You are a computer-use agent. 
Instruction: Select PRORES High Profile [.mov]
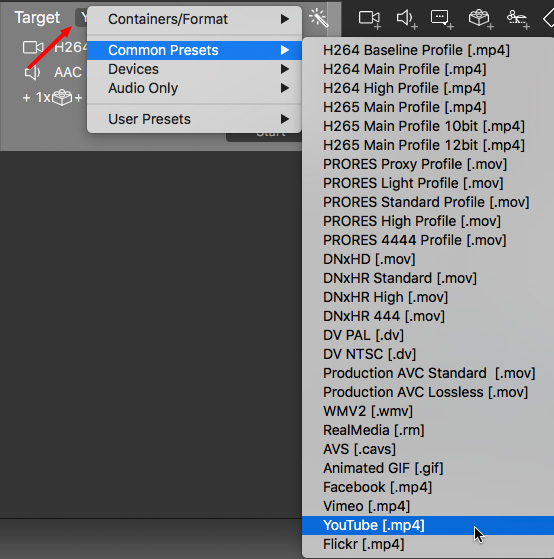coord(428,221)
